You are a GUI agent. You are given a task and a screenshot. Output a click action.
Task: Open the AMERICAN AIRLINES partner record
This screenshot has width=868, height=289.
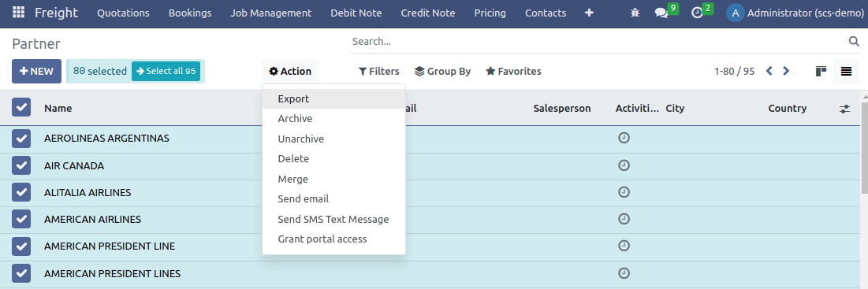(92, 220)
